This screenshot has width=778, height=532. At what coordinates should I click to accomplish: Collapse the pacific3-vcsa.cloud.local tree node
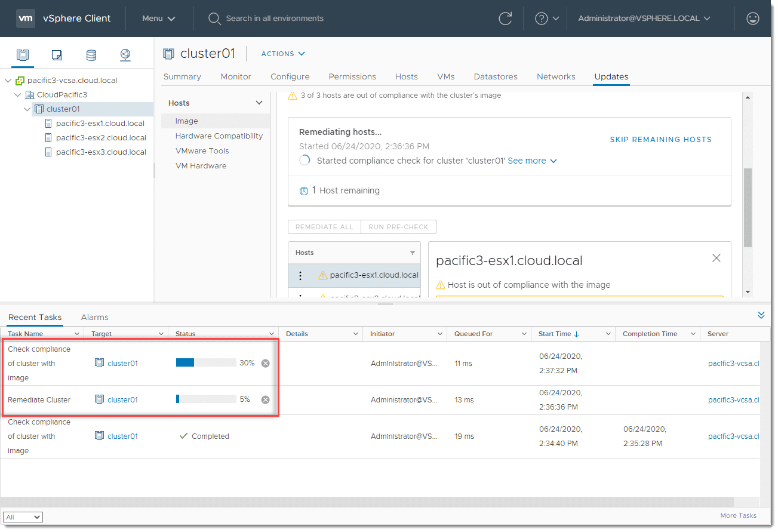pyautogui.click(x=8, y=80)
